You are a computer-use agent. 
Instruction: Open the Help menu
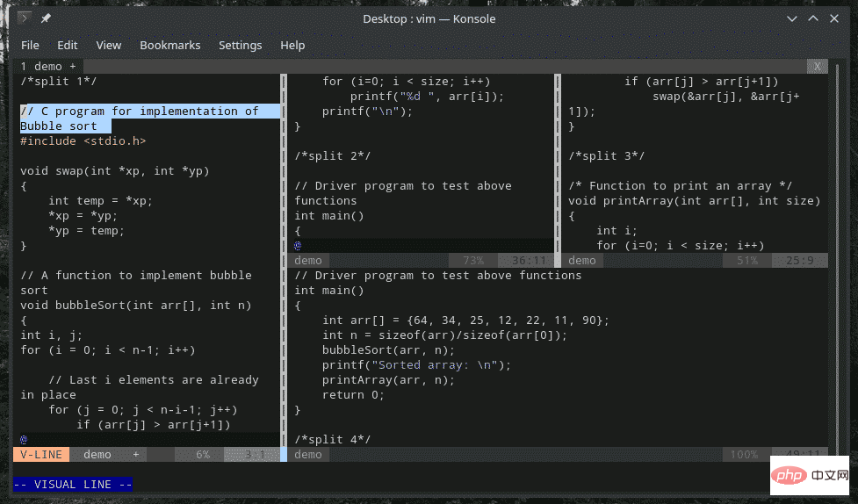292,45
